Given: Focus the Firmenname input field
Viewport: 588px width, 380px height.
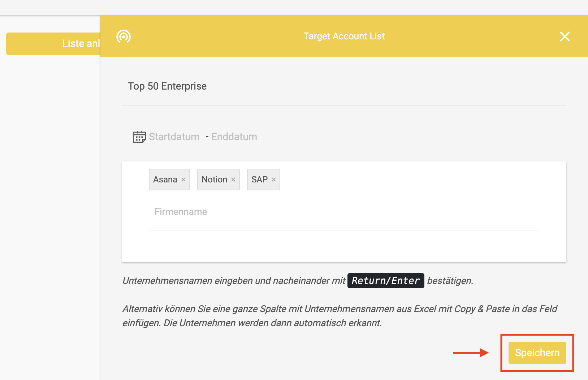Looking at the screenshot, I should click(x=343, y=212).
